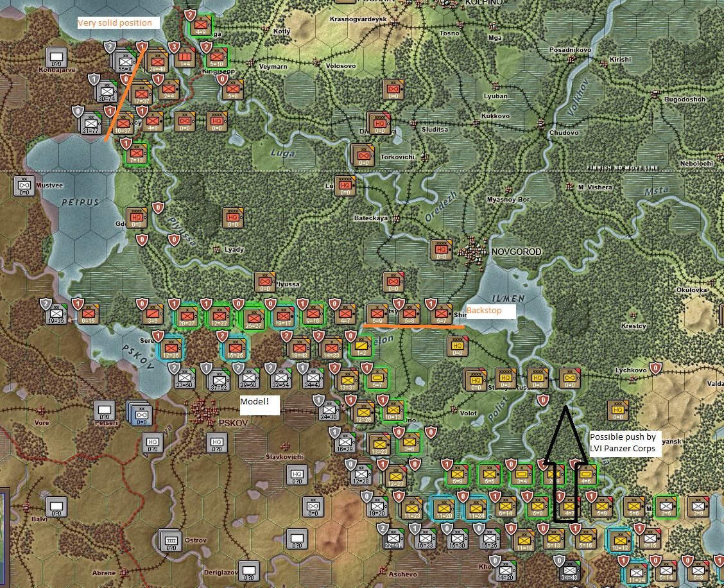Click the Volosovo town label

click(x=341, y=65)
